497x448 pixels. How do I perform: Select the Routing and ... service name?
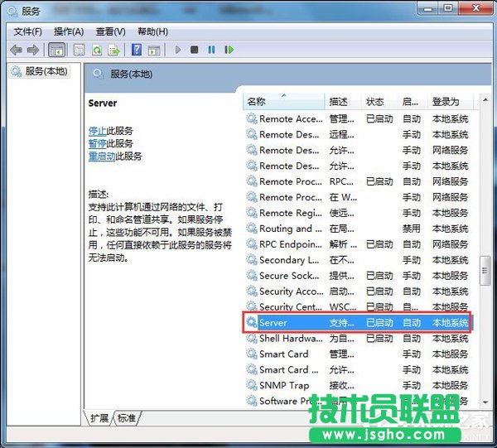291,229
